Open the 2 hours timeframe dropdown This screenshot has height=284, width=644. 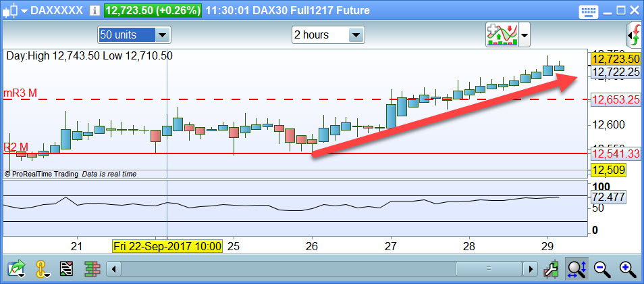pyautogui.click(x=356, y=35)
